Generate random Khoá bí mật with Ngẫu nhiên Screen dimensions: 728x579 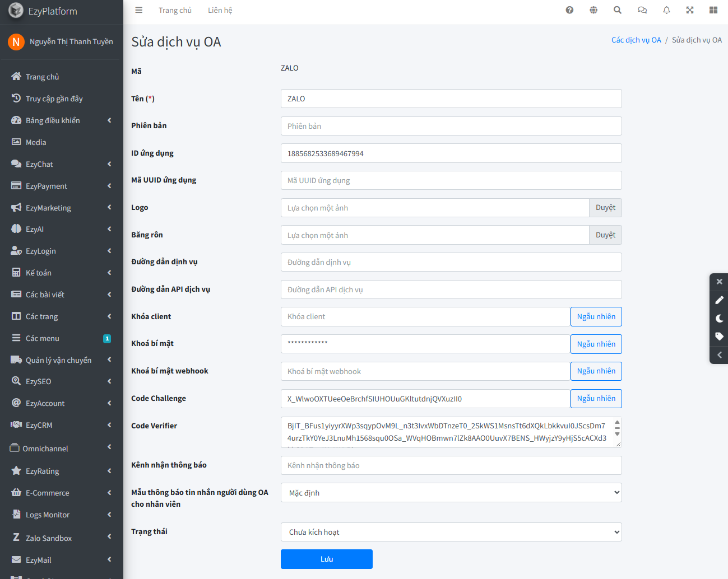click(596, 344)
